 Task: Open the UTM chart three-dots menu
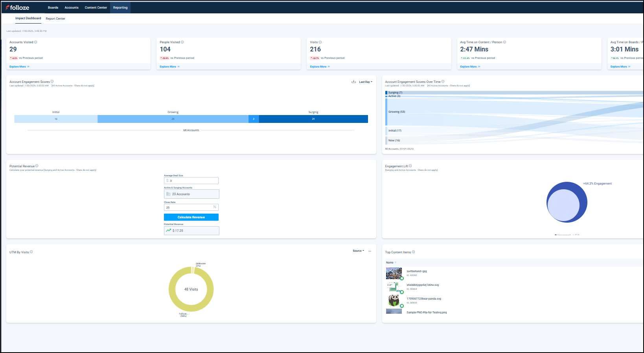click(x=370, y=251)
